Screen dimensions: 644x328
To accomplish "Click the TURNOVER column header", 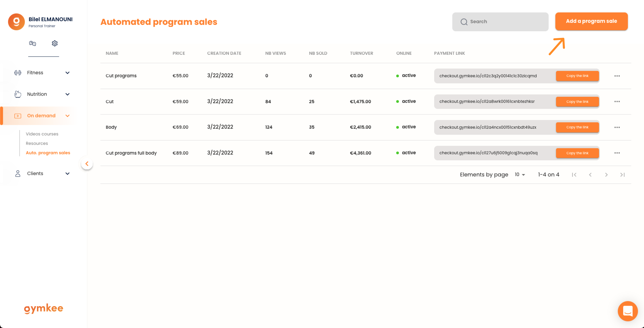I will click(x=361, y=53).
